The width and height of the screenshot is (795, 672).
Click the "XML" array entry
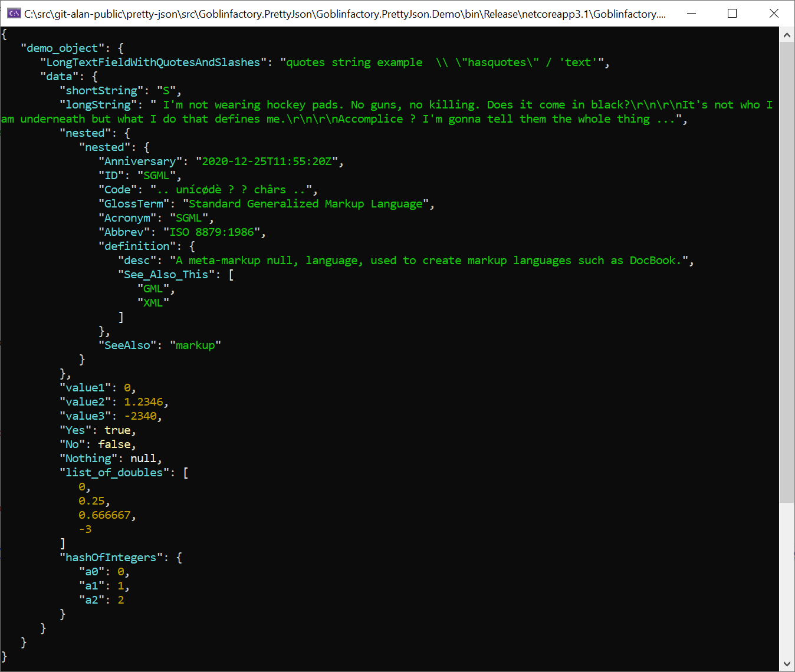point(153,303)
